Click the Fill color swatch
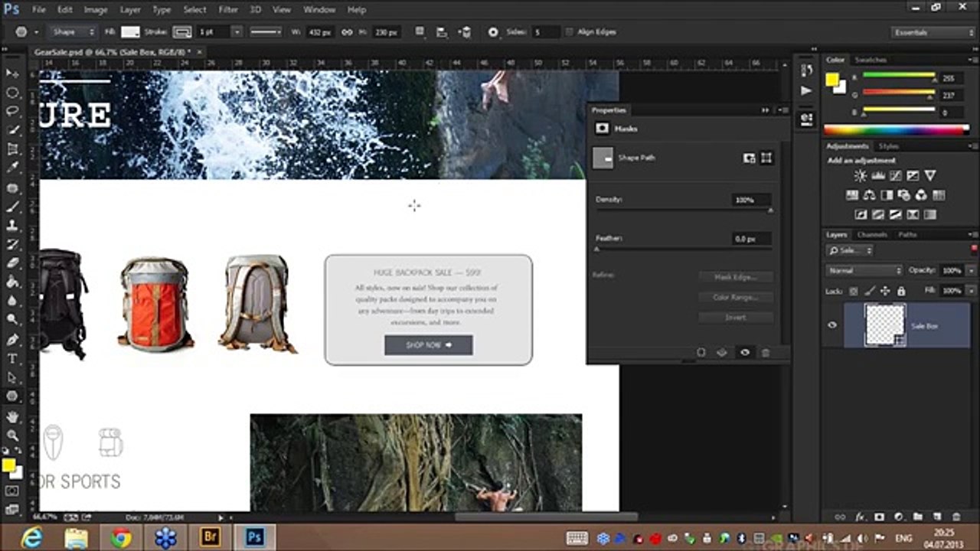 pyautogui.click(x=131, y=32)
